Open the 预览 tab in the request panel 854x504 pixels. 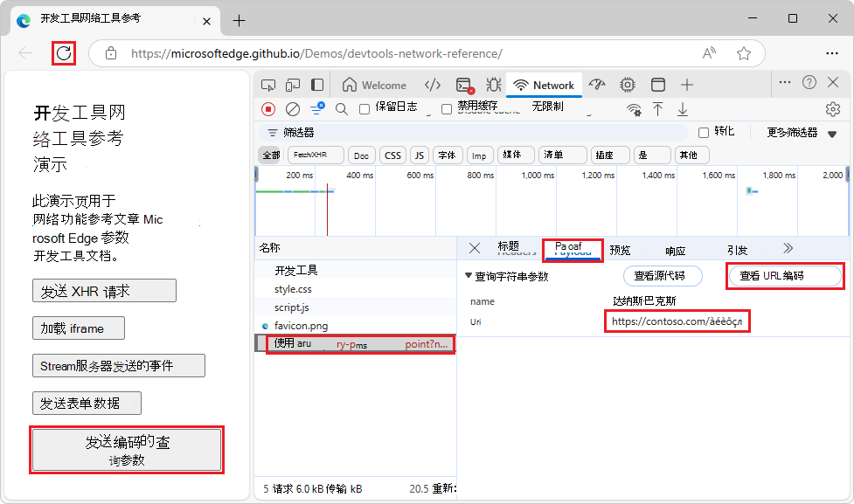(x=620, y=249)
